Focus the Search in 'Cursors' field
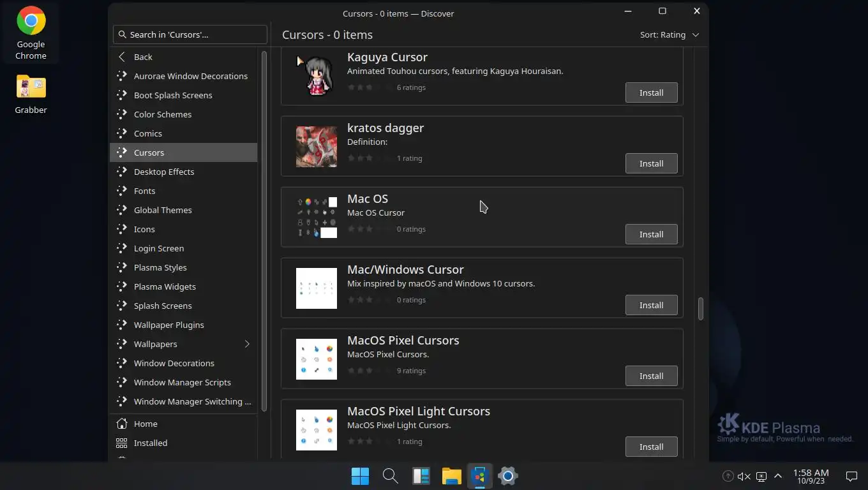Screen dimensions: 868x490 click(x=190, y=34)
